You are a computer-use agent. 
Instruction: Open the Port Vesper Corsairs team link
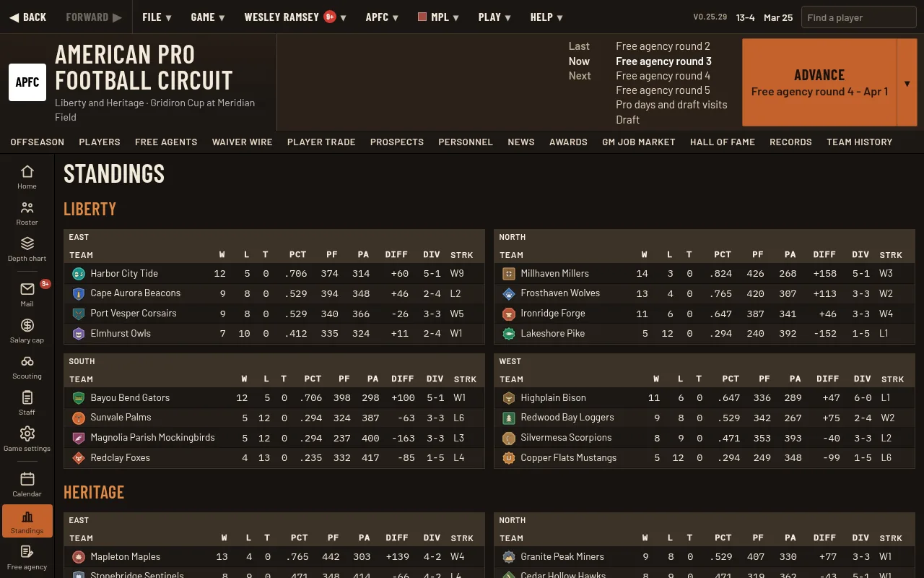pyautogui.click(x=134, y=314)
